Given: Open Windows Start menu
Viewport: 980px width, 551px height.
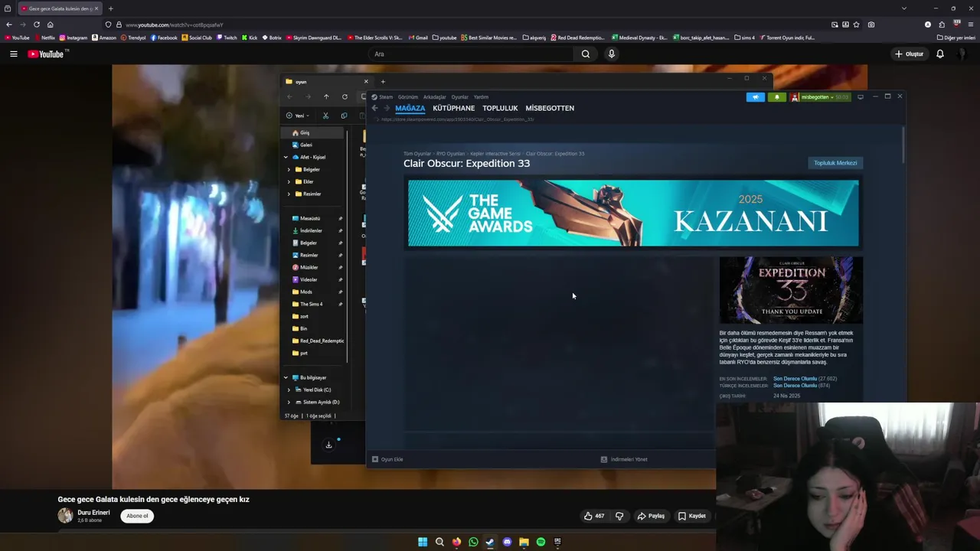Looking at the screenshot, I should [x=423, y=542].
